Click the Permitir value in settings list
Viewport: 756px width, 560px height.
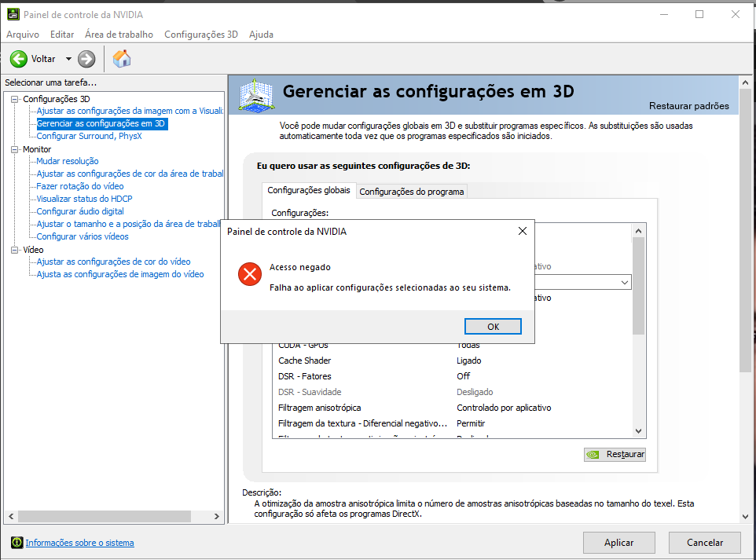(x=471, y=423)
